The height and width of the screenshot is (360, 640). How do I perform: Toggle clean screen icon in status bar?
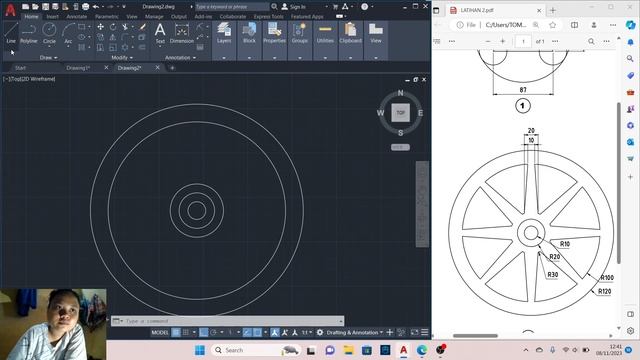(414, 332)
